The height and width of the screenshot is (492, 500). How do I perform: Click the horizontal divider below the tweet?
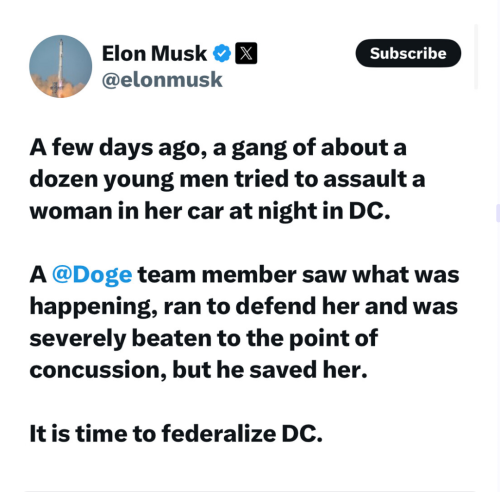250,491
